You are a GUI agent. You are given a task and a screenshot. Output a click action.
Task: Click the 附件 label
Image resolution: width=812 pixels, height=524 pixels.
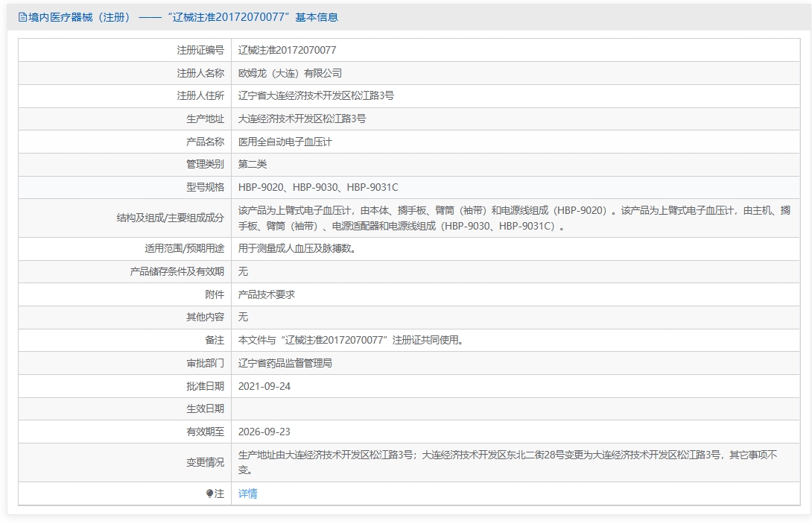point(215,294)
